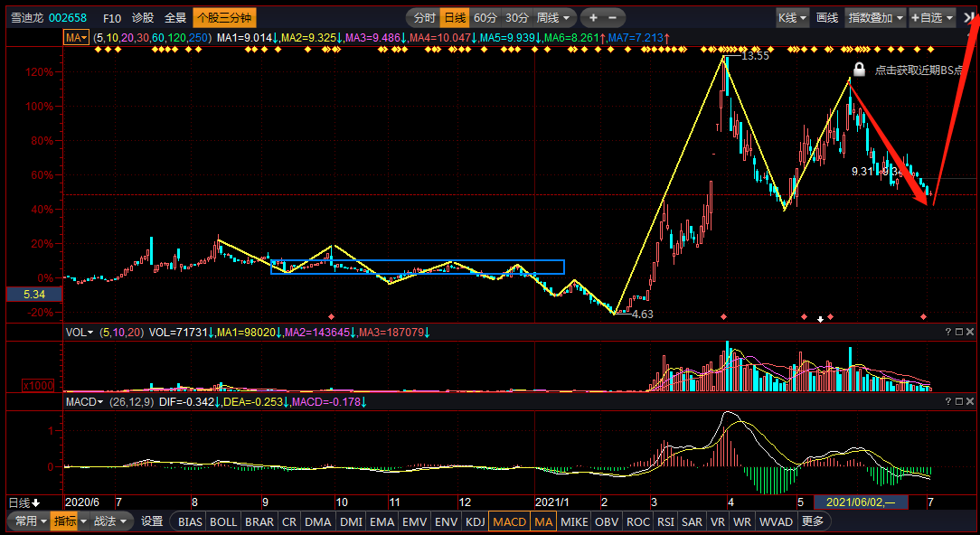This screenshot has width=980, height=535.
Task: Click the 2021/06/02 date marker
Action: click(x=861, y=502)
